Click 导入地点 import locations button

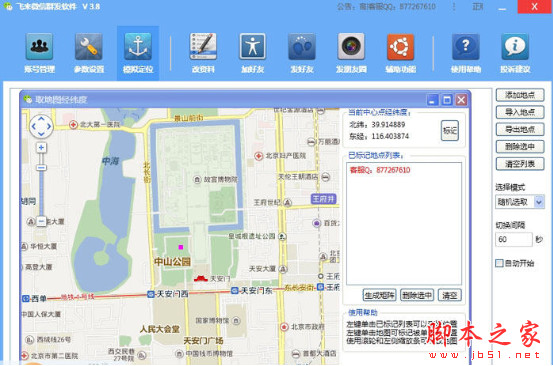pos(520,112)
